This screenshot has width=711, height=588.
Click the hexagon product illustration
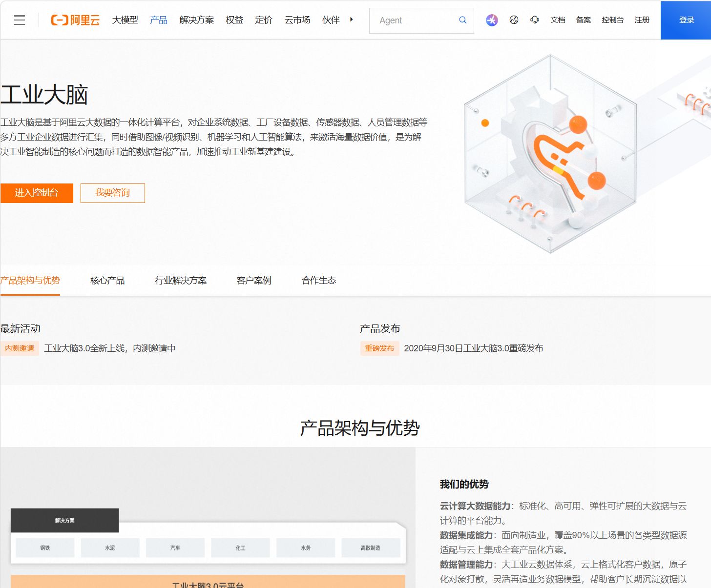tap(550, 154)
